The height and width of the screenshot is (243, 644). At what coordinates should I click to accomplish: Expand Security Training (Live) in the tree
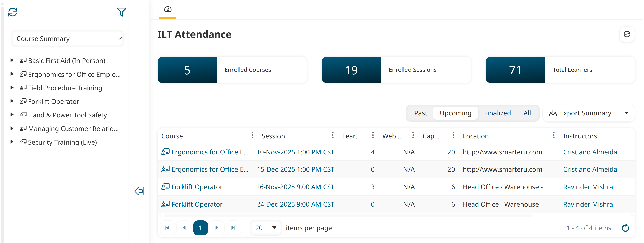12,142
